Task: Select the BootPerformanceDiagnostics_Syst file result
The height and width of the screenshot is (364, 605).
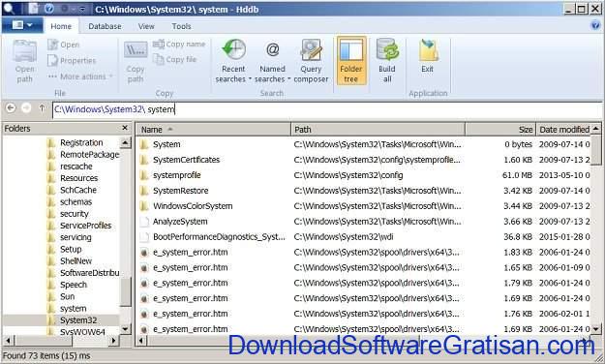Action: tap(364, 237)
